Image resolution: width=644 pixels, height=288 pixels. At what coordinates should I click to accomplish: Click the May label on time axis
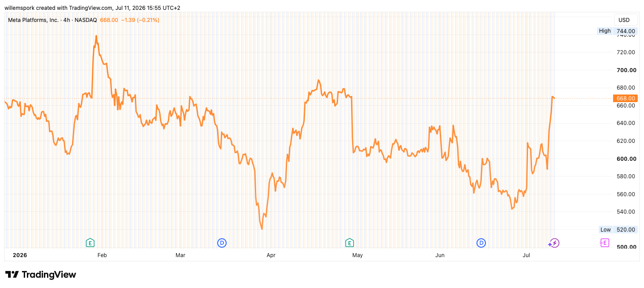[357, 255]
